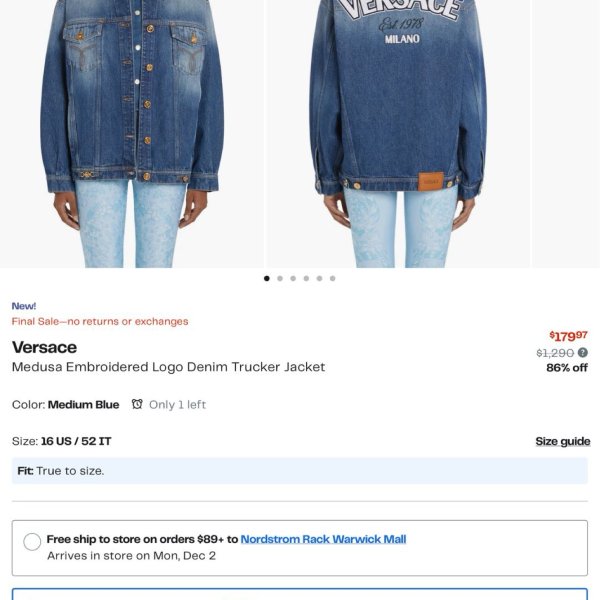Click the Medusa Embroidered Logo Denim Trucker Jacket title

click(168, 367)
